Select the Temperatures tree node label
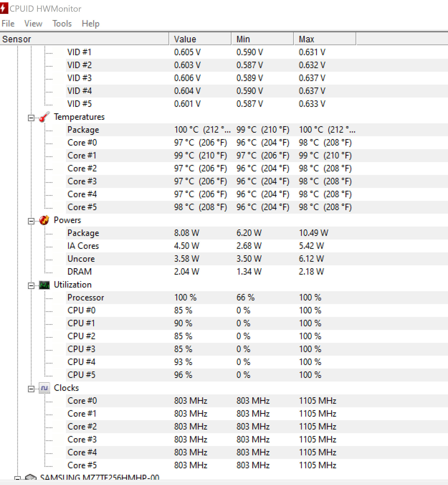The width and height of the screenshot is (448, 485). [x=79, y=117]
